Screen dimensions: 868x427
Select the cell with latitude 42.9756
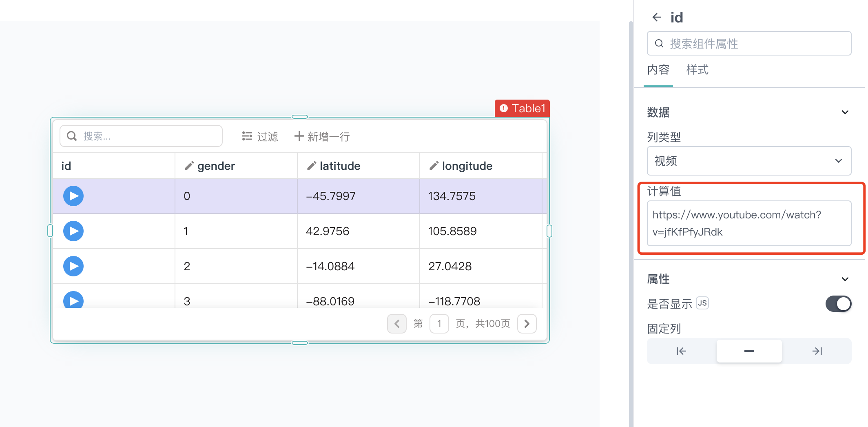[x=359, y=231]
